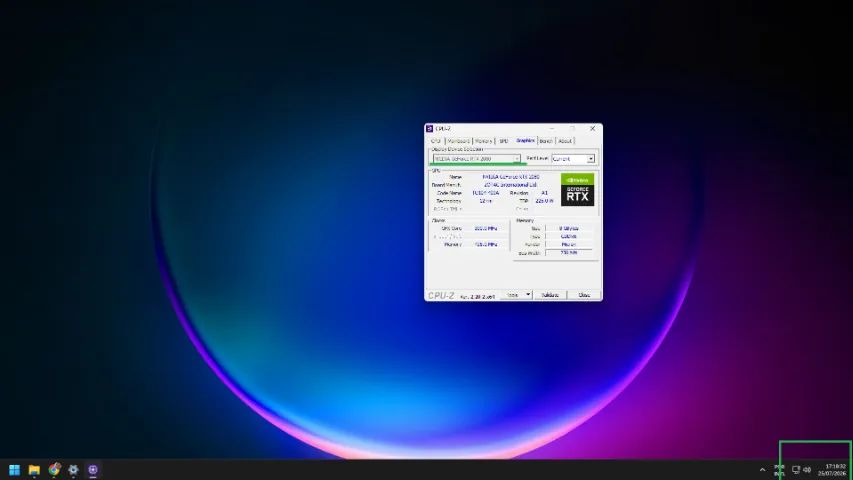Viewport: 853px width, 480px height.
Task: Click the NVIDIA GeForce RTX logo
Action: pos(577,189)
